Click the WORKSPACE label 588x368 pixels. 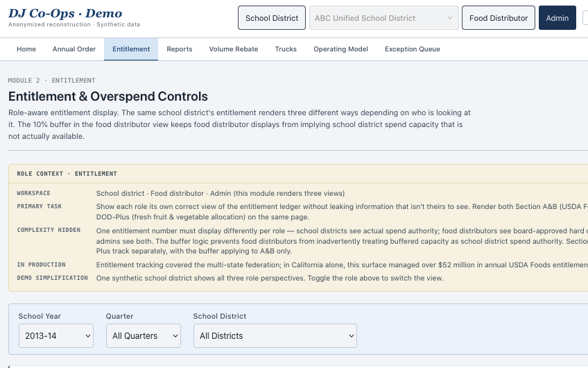(33, 193)
